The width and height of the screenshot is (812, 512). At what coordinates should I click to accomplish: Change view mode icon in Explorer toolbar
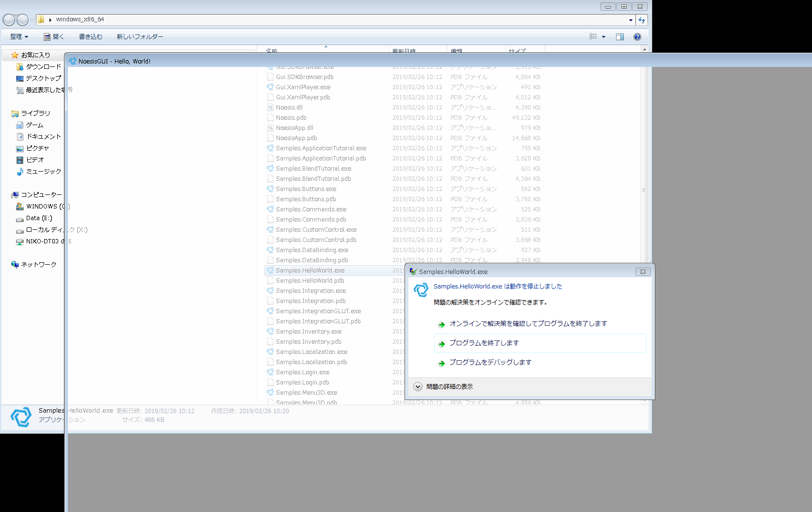[x=593, y=37]
